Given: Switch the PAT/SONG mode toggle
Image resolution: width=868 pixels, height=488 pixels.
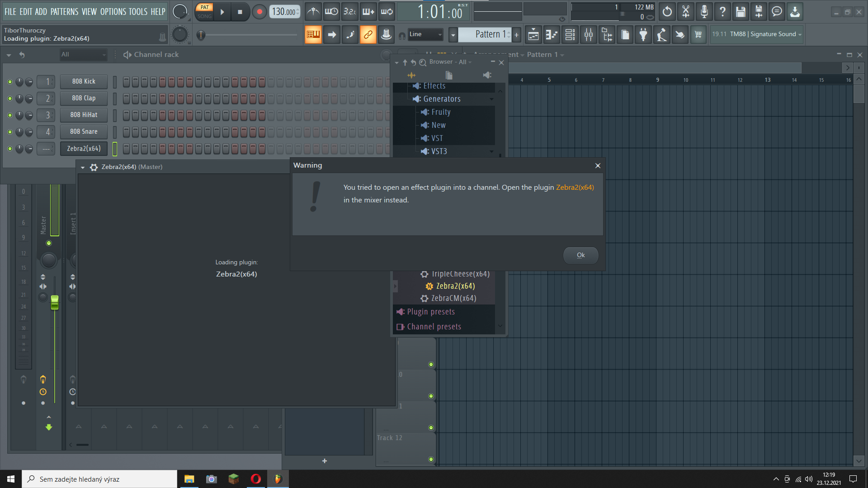Looking at the screenshot, I should coord(204,12).
